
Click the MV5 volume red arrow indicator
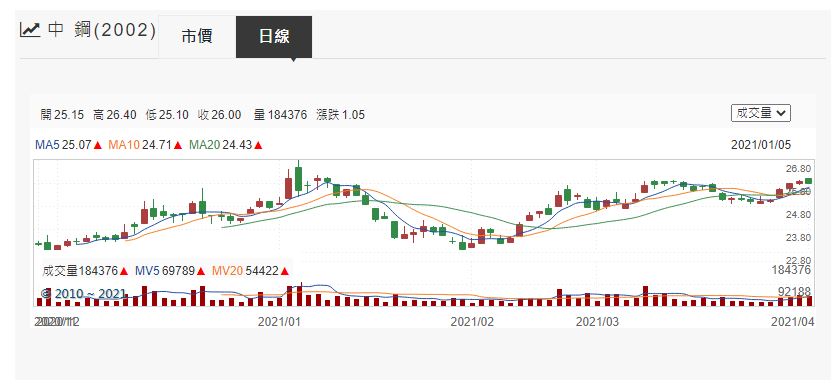click(203, 271)
